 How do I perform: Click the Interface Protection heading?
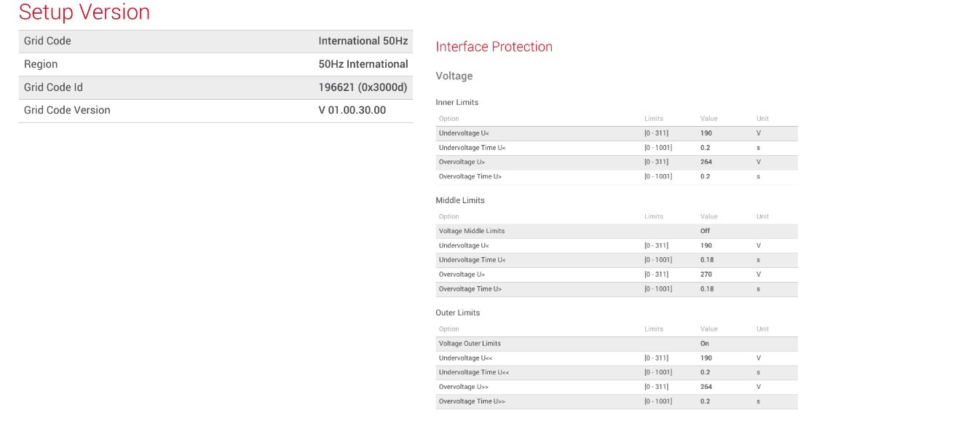(x=494, y=47)
